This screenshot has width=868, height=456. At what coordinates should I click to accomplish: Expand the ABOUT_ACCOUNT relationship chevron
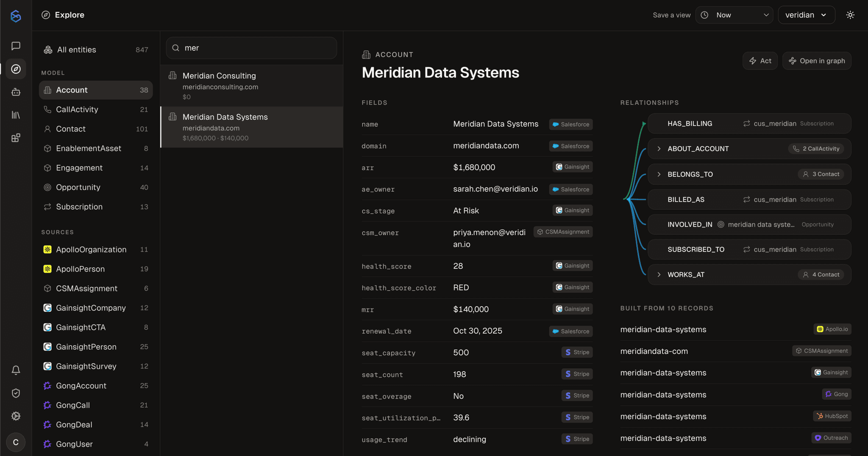tap(659, 149)
